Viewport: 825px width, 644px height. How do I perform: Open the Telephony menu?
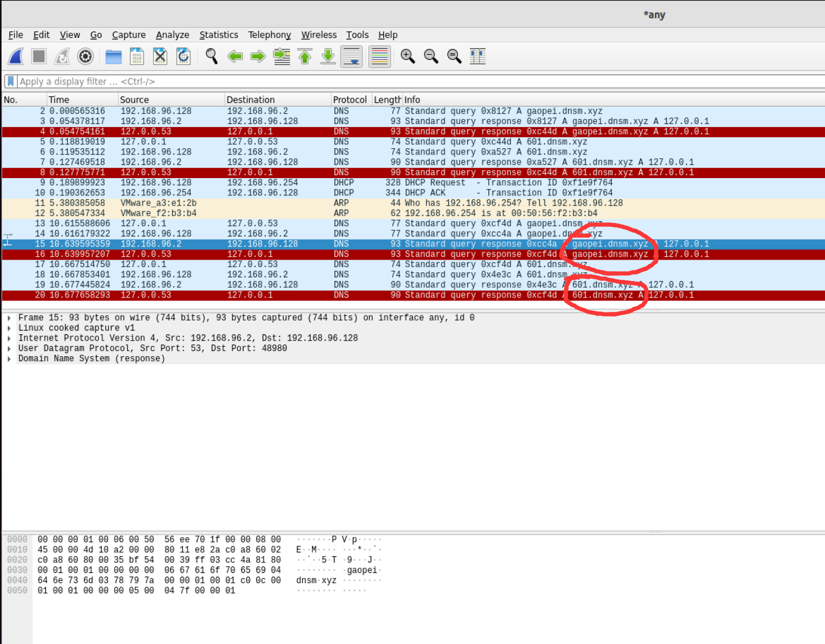pyautogui.click(x=269, y=35)
